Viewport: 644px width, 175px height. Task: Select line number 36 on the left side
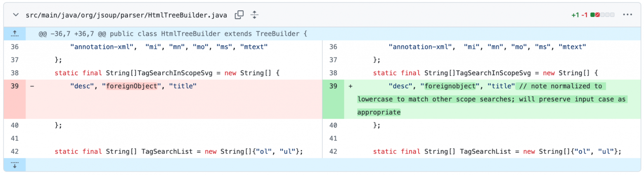click(14, 47)
